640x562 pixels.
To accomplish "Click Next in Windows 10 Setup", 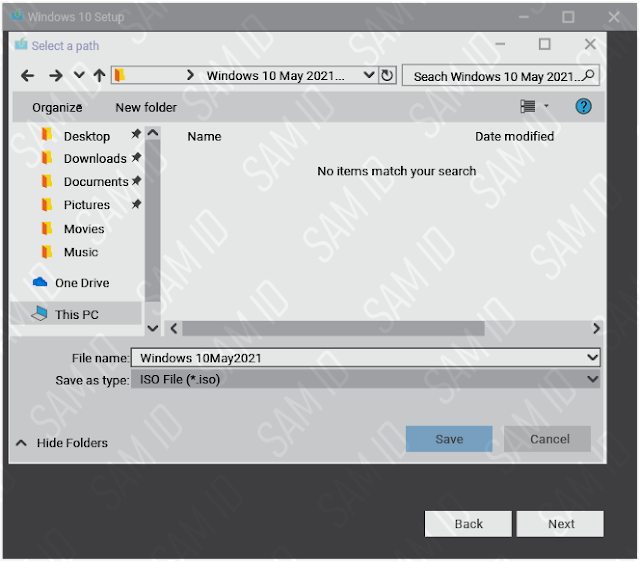I will [x=561, y=524].
